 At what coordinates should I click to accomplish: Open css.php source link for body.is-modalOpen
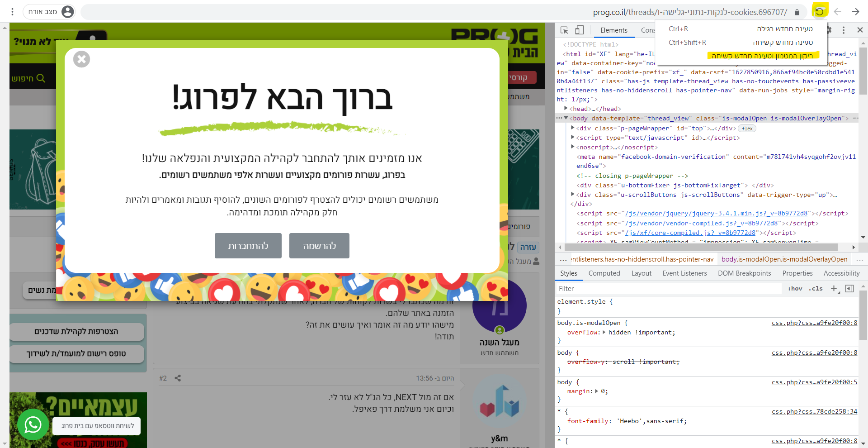(x=814, y=323)
